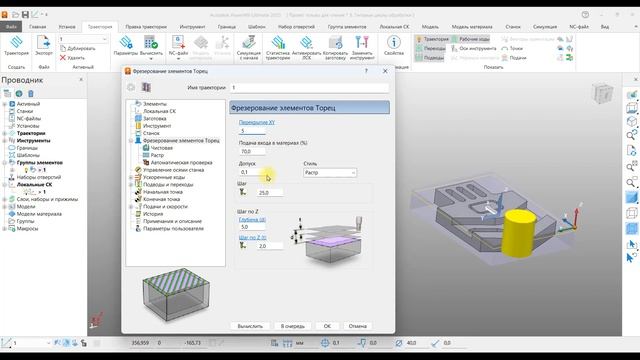Click the tool-calculated step icon beside Шаг 25.0
This screenshot has height=360, width=640.
pos(243,192)
